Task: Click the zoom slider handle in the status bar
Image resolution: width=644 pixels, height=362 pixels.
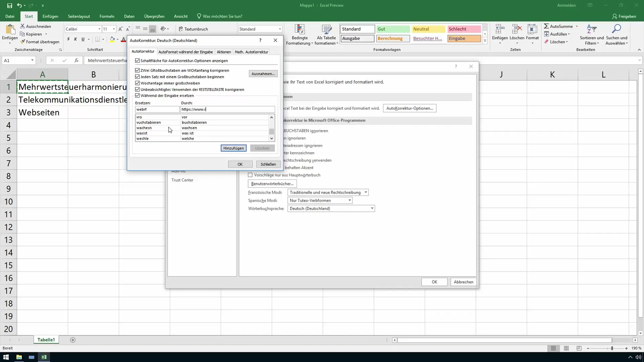Action: click(x=612, y=349)
